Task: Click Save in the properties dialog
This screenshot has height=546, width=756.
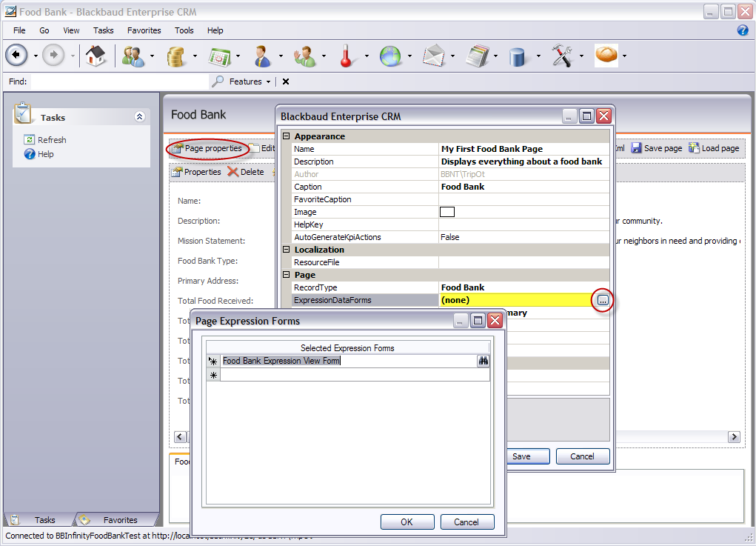Action: (527, 456)
